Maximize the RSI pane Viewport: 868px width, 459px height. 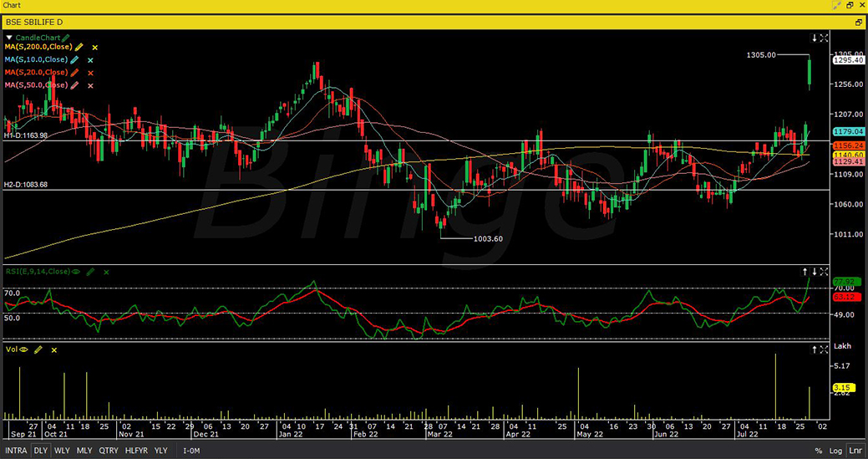[x=825, y=272]
